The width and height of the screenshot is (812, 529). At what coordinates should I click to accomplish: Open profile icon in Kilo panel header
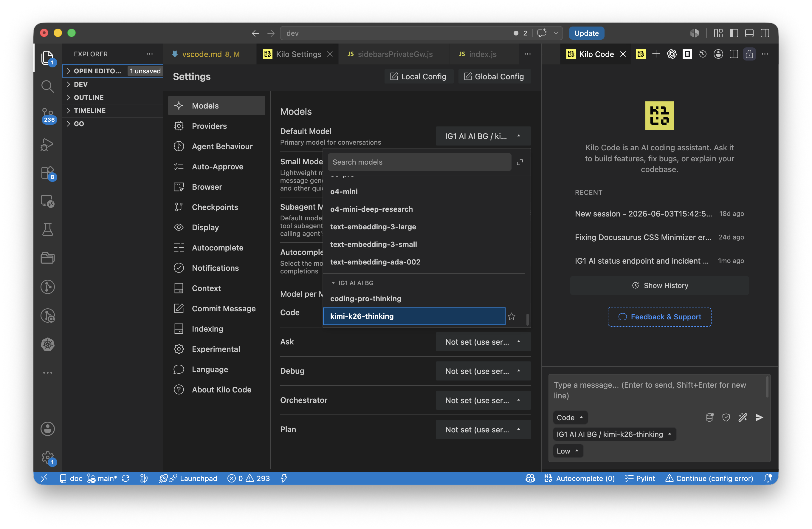(x=718, y=54)
